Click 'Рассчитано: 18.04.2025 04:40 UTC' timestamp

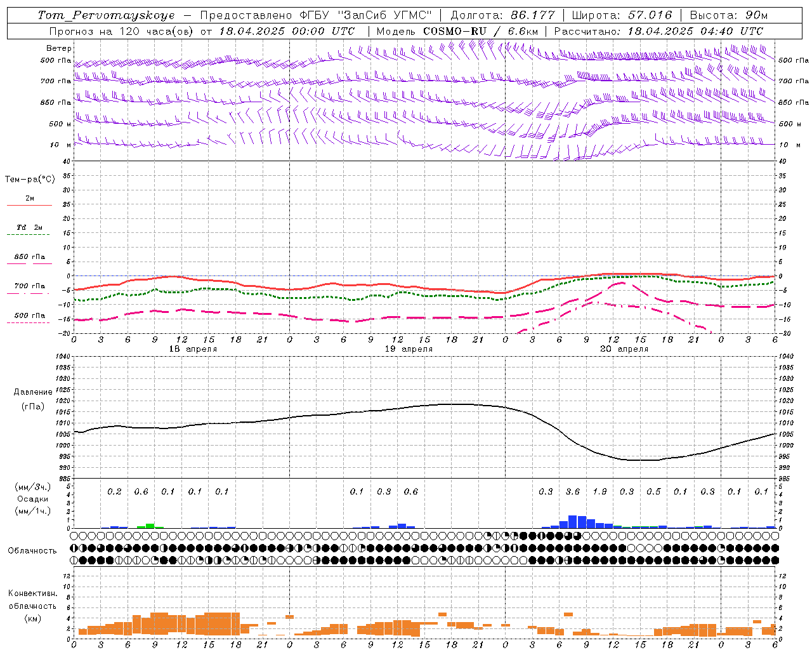[658, 30]
